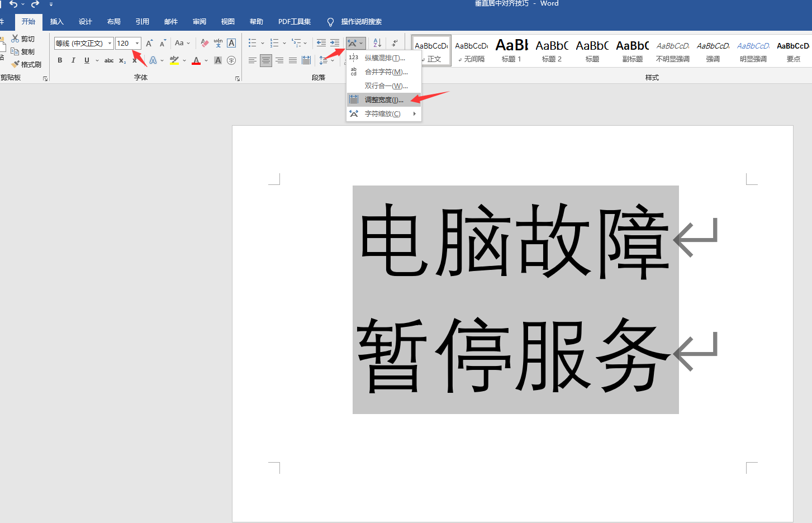This screenshot has height=523, width=812.
Task: Click the Cut (剪切) scissors icon
Action: (x=15, y=39)
